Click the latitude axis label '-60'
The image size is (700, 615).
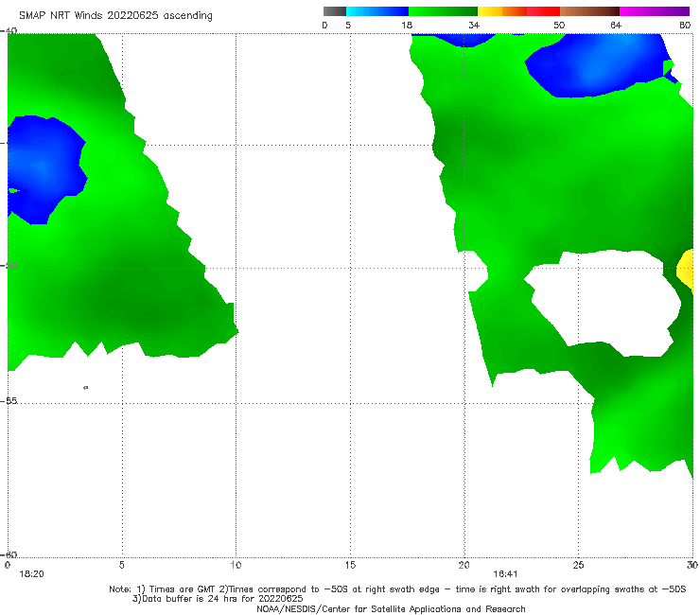coord(9,554)
